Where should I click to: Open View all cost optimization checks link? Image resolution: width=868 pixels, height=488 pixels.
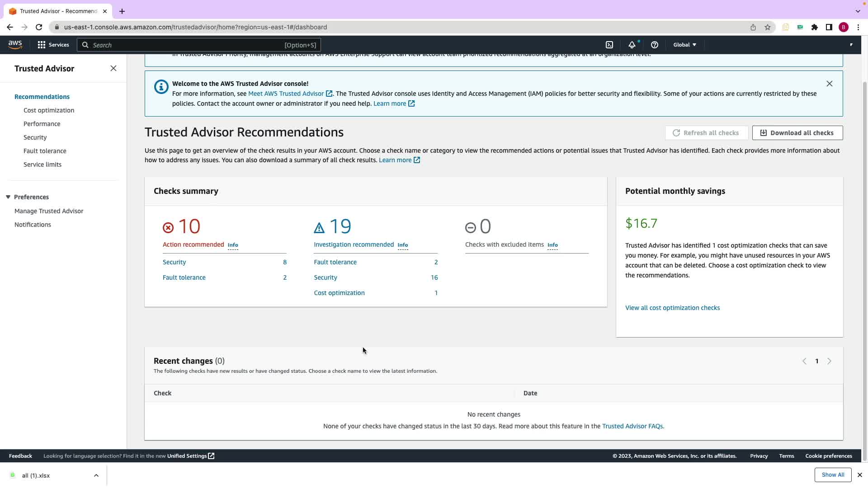point(672,308)
